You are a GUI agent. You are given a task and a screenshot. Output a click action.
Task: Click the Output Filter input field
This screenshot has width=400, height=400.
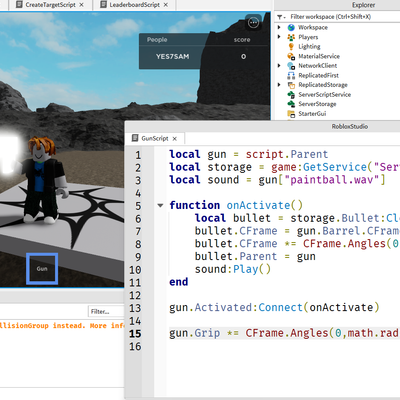pos(106,311)
